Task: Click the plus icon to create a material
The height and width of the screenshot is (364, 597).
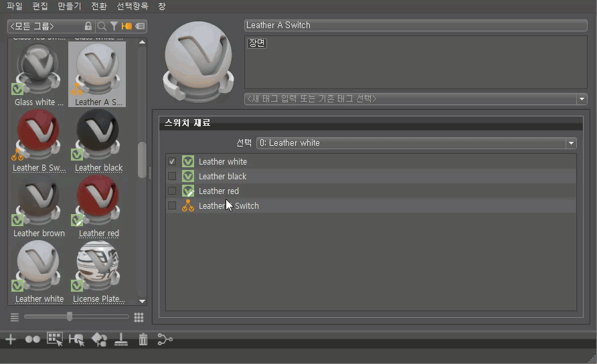Action: coord(11,339)
